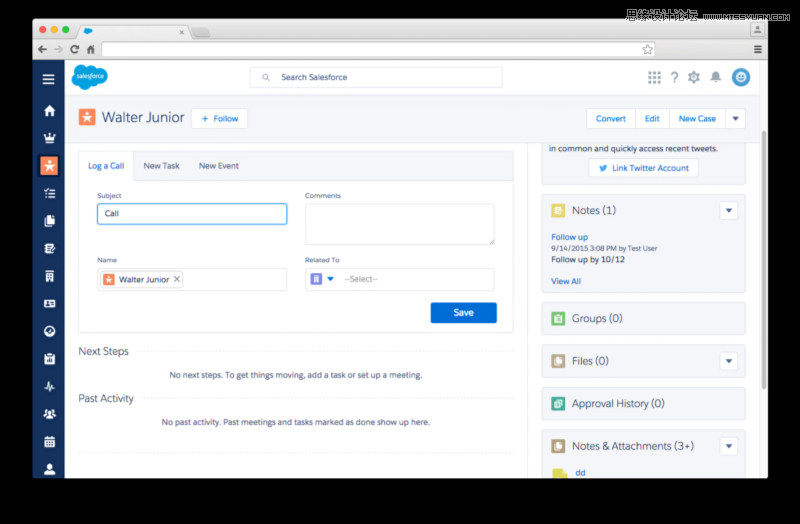The height and width of the screenshot is (524, 800).
Task: Click Link Twitter Account button
Action: click(643, 168)
